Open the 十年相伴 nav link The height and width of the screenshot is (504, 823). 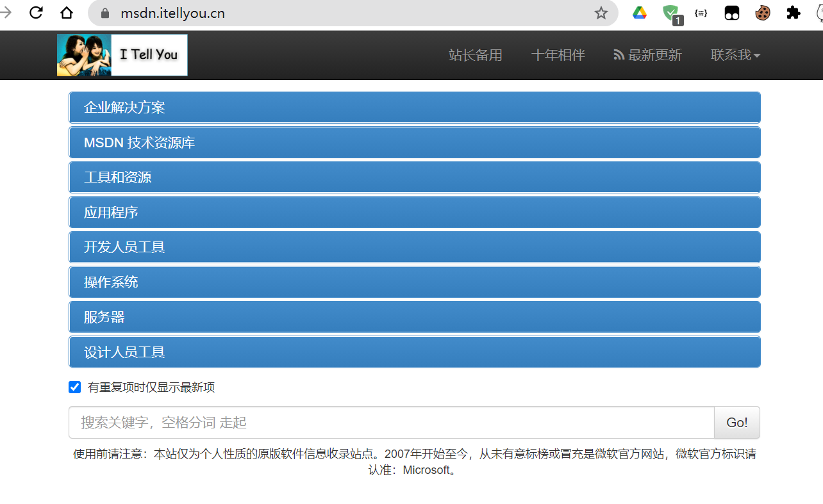point(558,55)
